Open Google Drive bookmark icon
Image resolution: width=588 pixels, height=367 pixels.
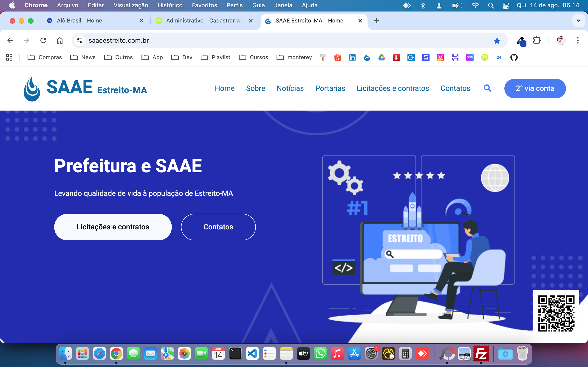click(382, 58)
